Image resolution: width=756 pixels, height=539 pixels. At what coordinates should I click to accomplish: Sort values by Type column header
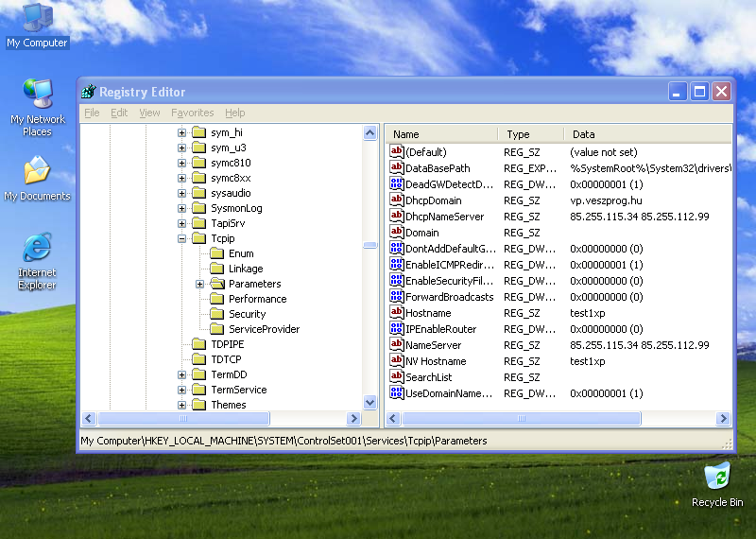click(x=530, y=134)
